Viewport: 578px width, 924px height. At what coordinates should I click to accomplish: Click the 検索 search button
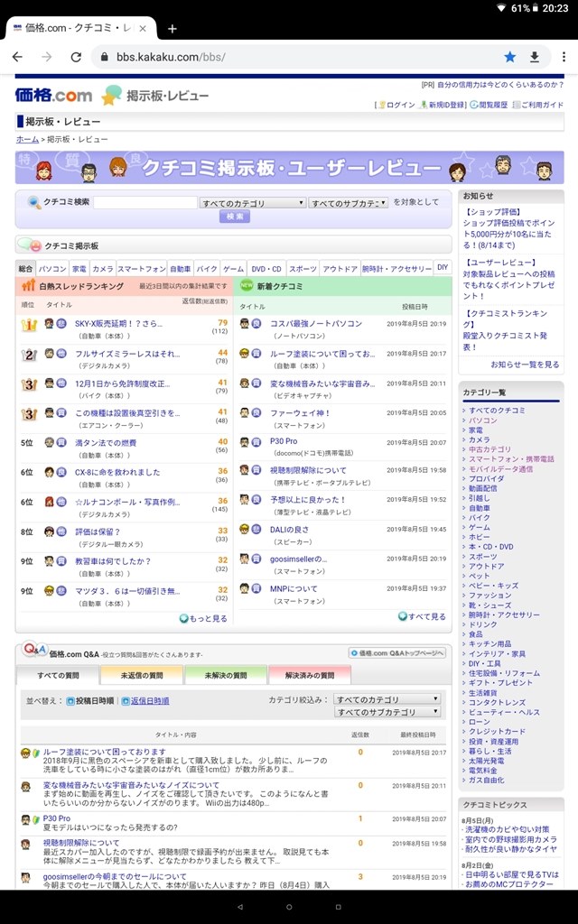pos(235,217)
